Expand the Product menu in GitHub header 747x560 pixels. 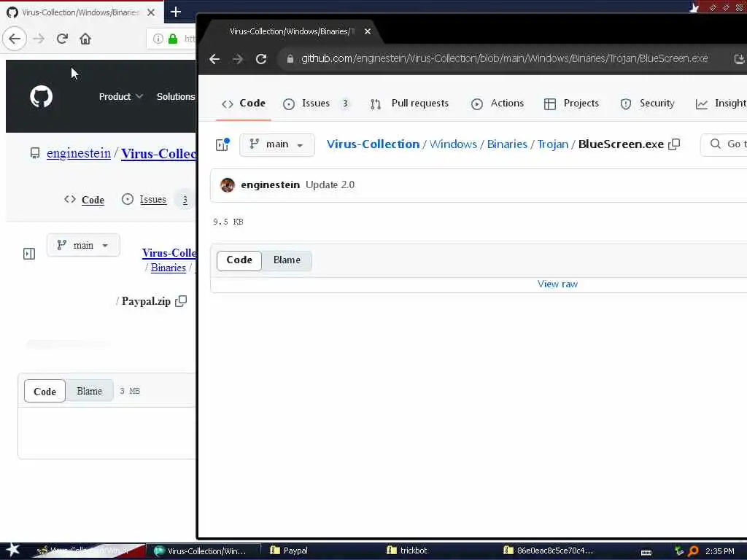[120, 97]
